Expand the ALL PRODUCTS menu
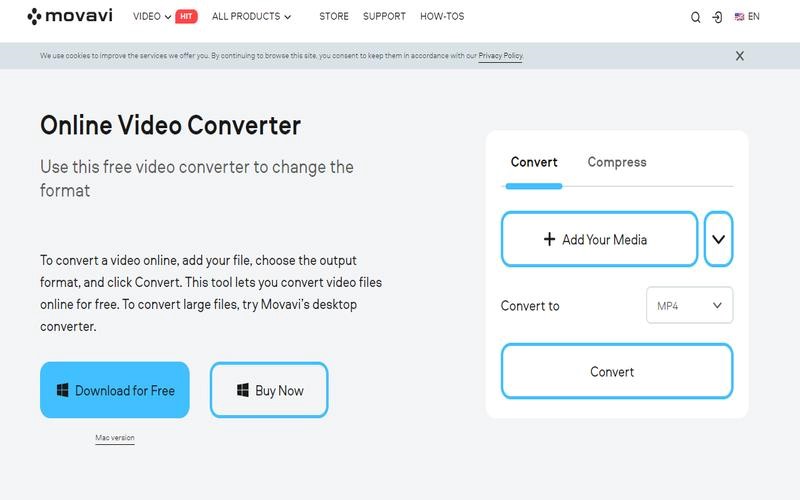800x500 pixels. [x=251, y=16]
